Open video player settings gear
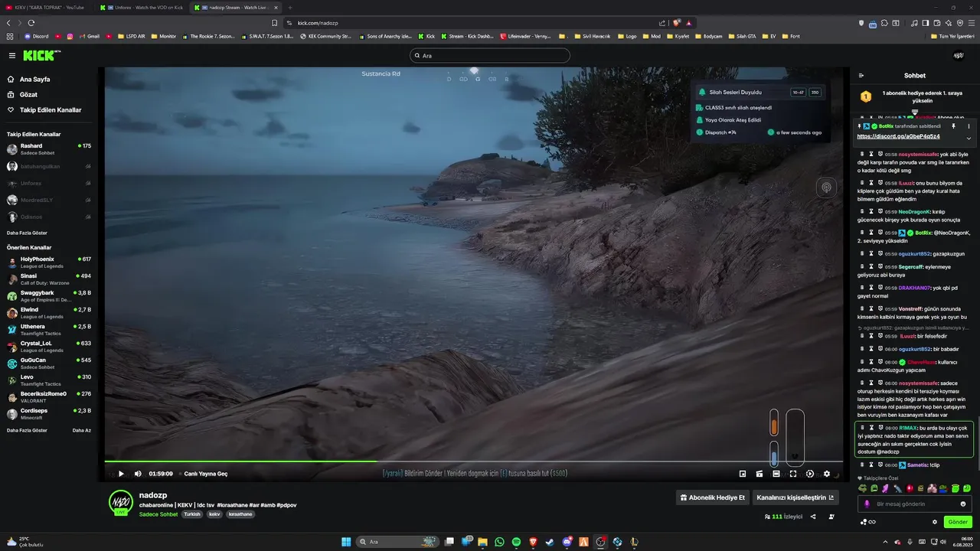Viewport: 980px width, 551px height. click(827, 474)
